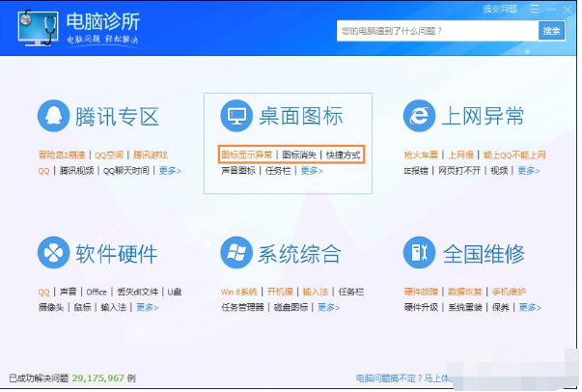Open the 丢失dll文件 link
The width and height of the screenshot is (582, 392).
coord(137,292)
